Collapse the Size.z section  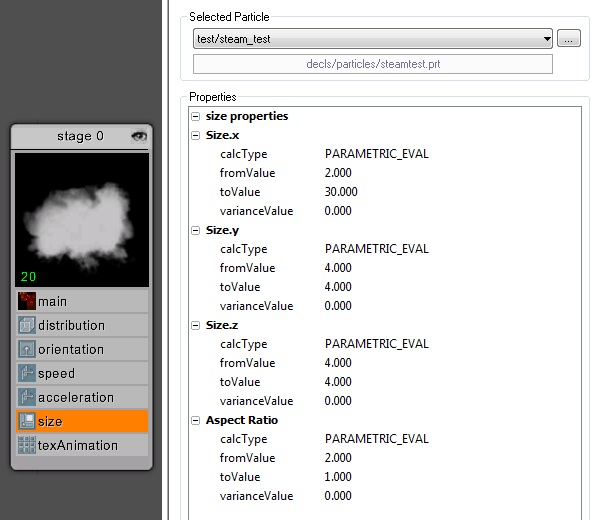click(x=195, y=325)
